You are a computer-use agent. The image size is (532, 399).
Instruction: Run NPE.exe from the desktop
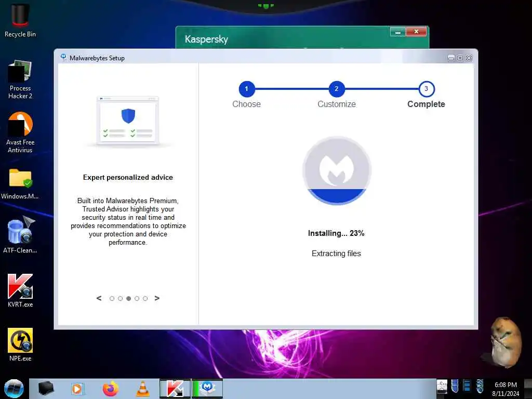[x=20, y=344]
